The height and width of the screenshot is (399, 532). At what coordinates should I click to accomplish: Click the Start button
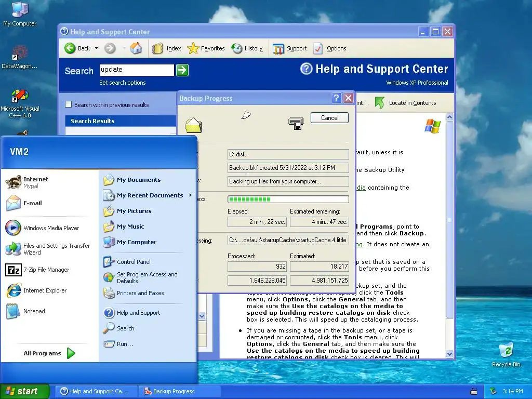tap(25, 391)
